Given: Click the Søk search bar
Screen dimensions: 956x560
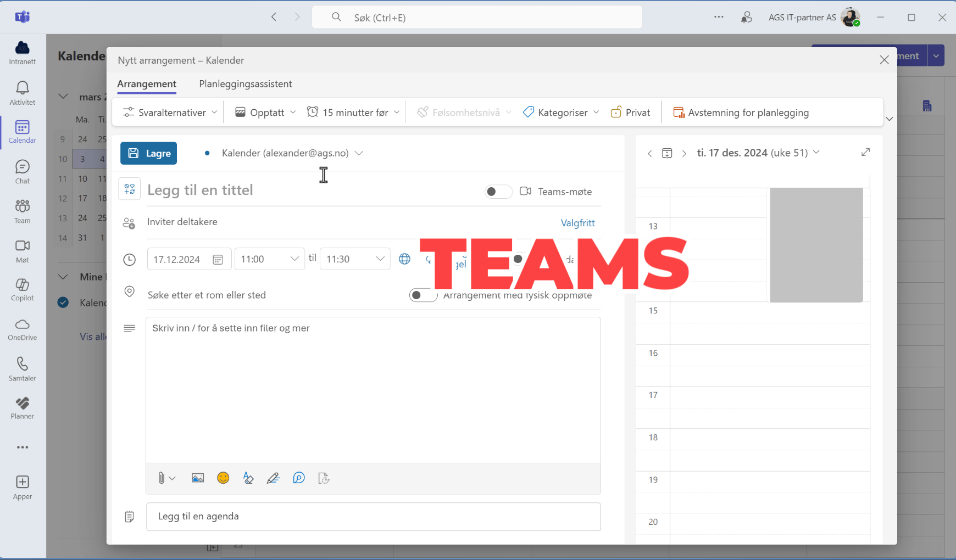Looking at the screenshot, I should tap(477, 18).
